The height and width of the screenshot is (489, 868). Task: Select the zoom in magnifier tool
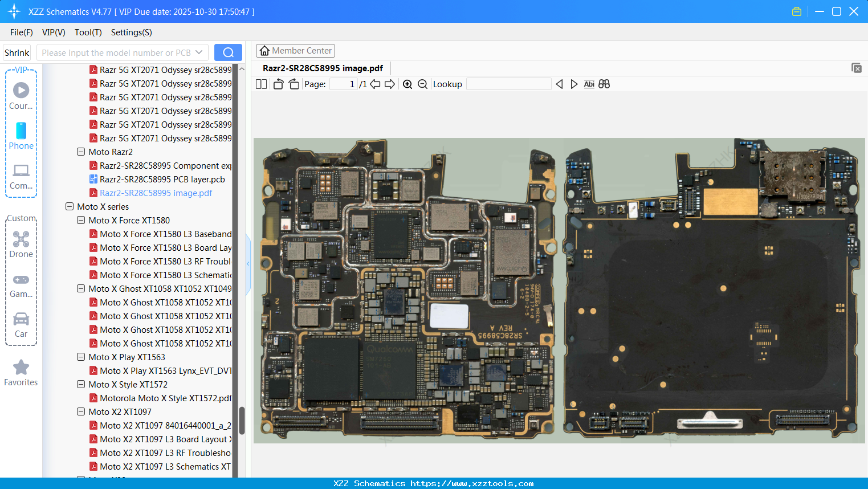tap(407, 84)
